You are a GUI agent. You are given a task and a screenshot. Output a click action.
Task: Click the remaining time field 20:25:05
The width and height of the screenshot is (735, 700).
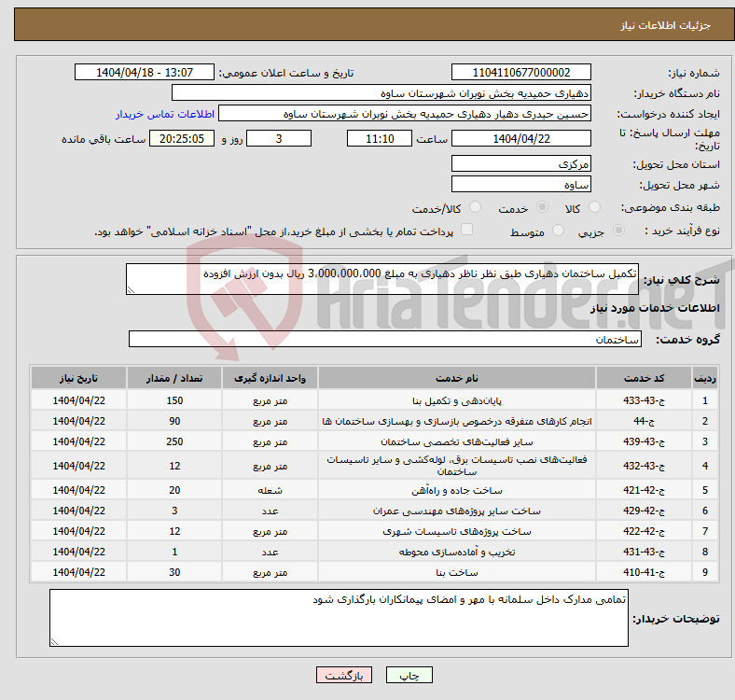coord(182,138)
